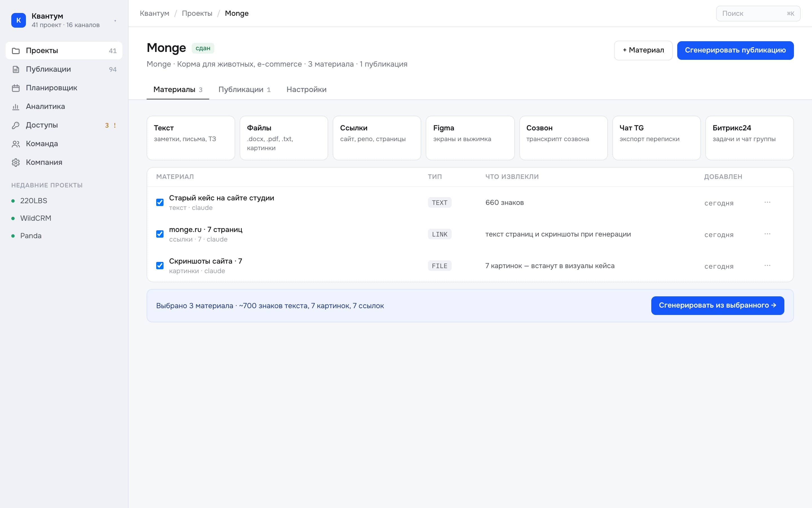Screen dimensions: 812x508
Task: Open more options for Старый кейс row
Action: [767, 202]
